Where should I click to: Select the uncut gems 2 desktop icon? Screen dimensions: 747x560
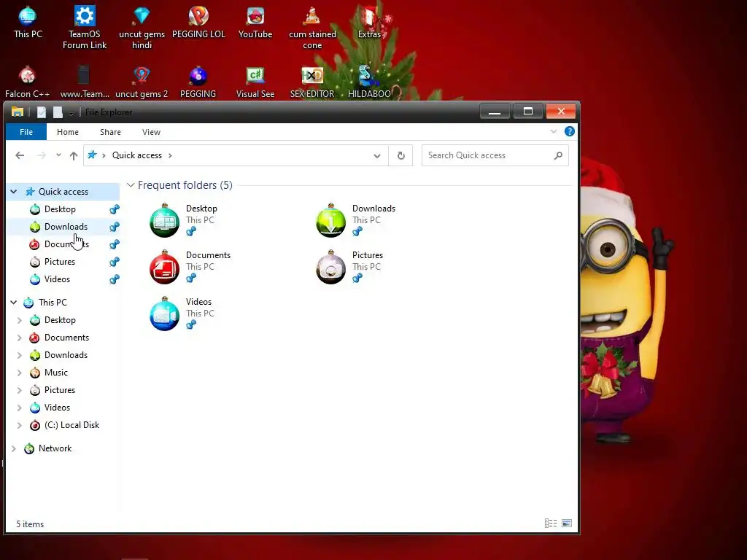[142, 82]
